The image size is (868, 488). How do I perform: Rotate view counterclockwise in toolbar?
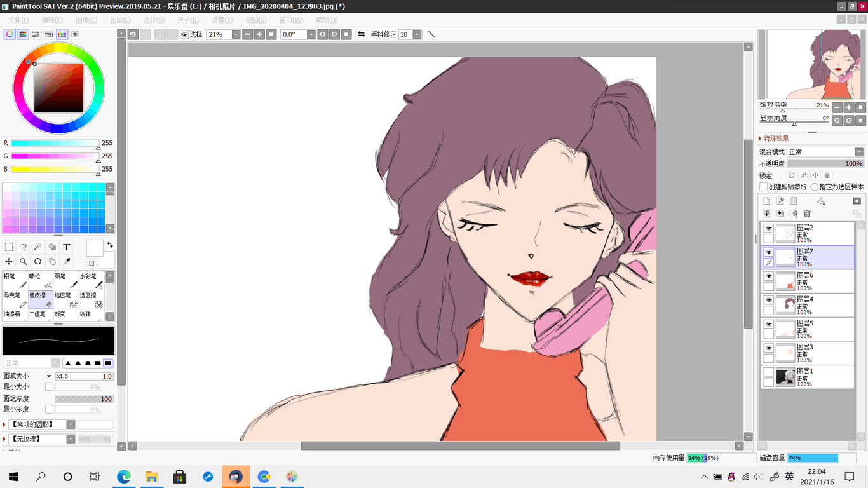coord(323,34)
